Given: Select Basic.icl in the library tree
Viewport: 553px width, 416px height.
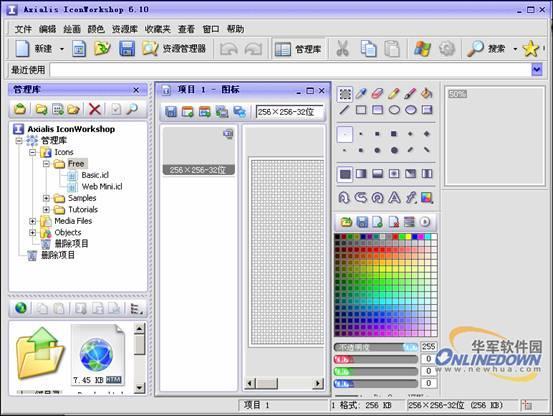Looking at the screenshot, I should pyautogui.click(x=95, y=175).
